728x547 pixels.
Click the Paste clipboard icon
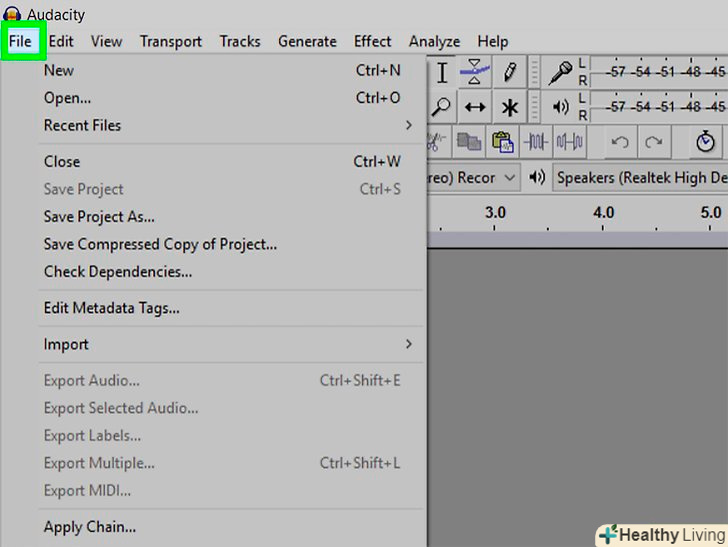click(x=502, y=142)
